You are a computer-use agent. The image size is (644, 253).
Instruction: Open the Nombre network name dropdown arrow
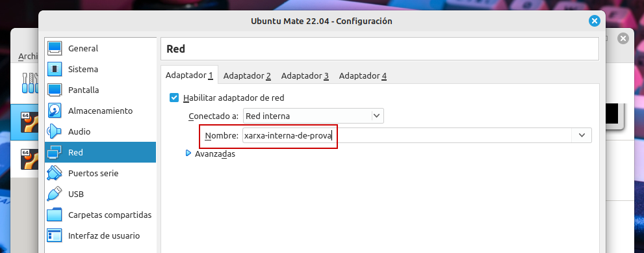point(582,135)
